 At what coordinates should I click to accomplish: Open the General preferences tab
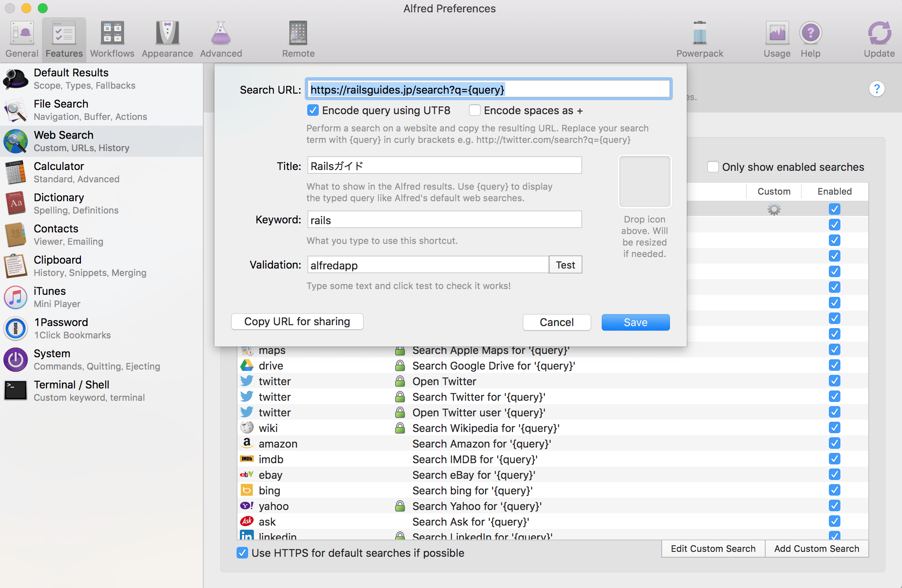(x=22, y=39)
